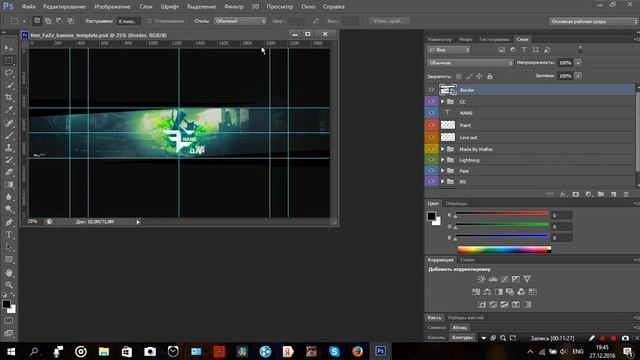Open the layer blend mode dropdown

pyautogui.click(x=470, y=63)
